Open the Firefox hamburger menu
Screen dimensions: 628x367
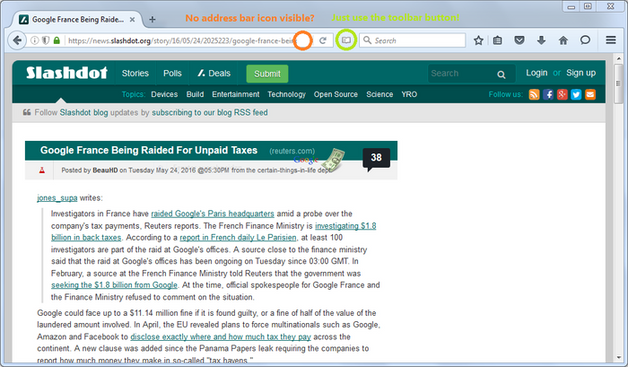[611, 40]
